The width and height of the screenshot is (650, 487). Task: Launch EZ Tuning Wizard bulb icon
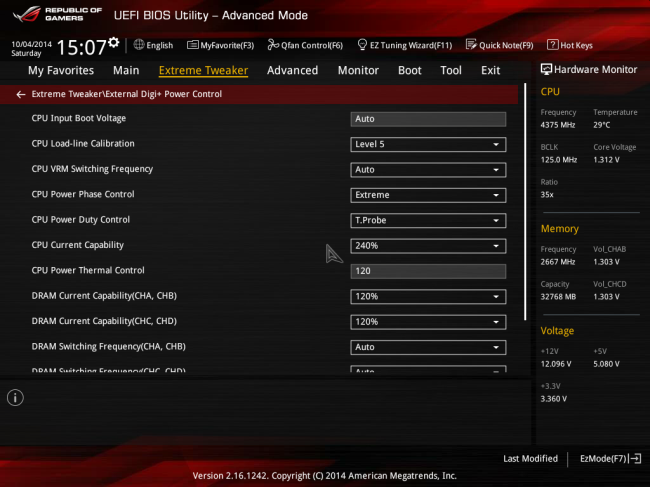tap(362, 45)
